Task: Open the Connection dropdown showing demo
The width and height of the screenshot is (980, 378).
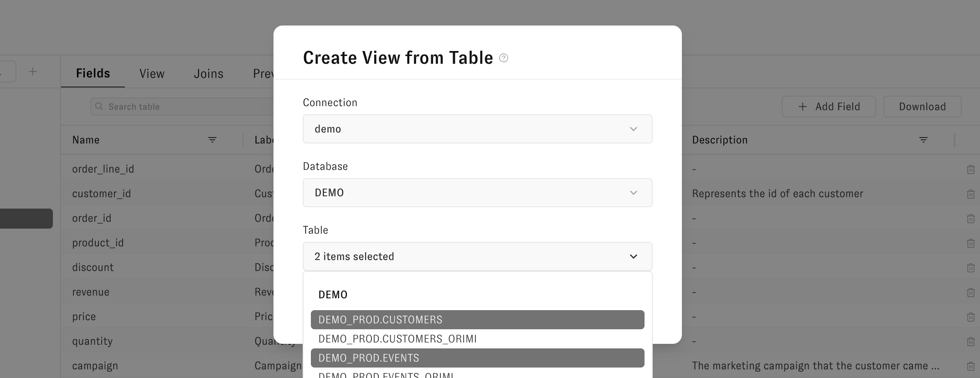Action: [x=477, y=129]
